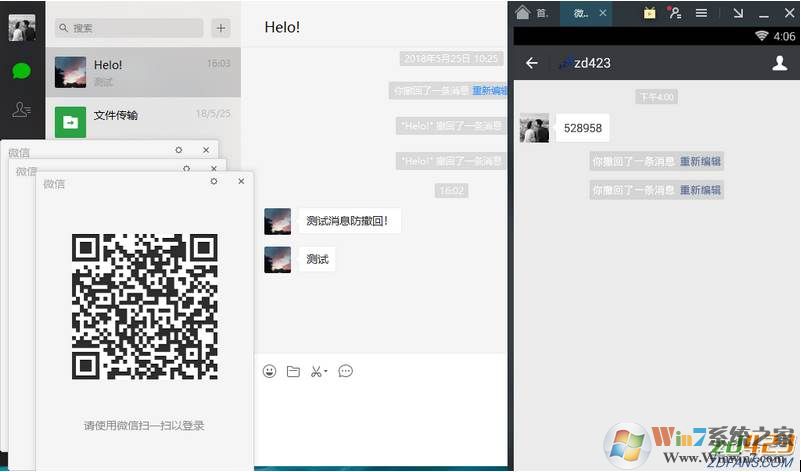Open settings gear on front QR login window
801x472 pixels.
[214, 181]
